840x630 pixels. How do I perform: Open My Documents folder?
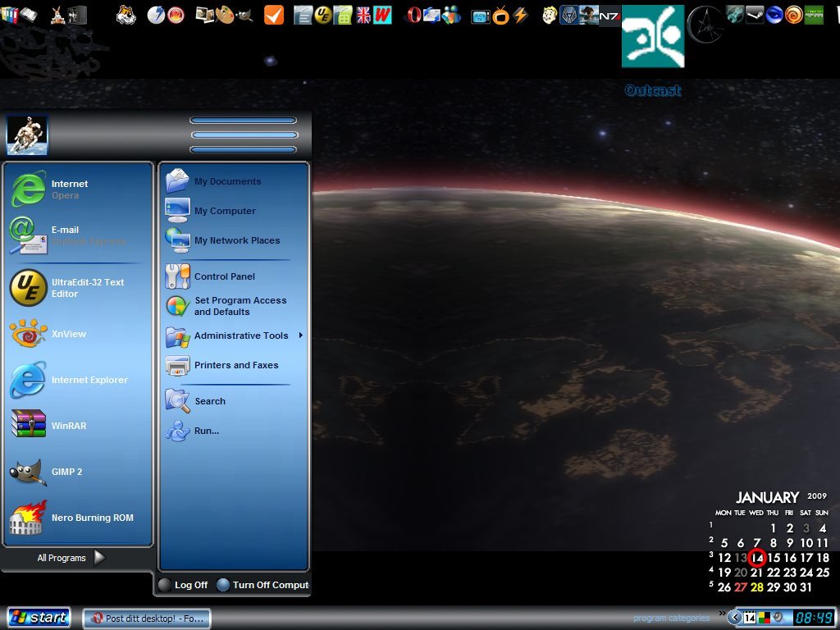234,181
